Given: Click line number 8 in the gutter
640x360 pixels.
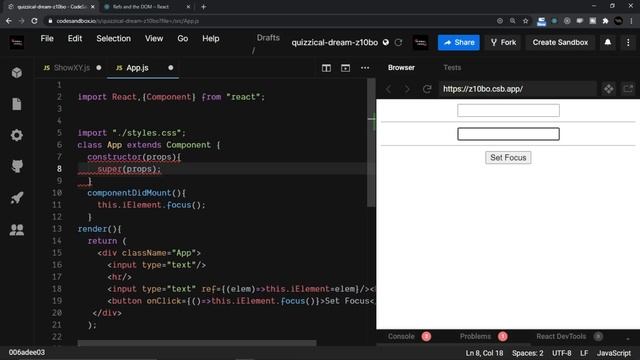Looking at the screenshot, I should [x=59, y=169].
